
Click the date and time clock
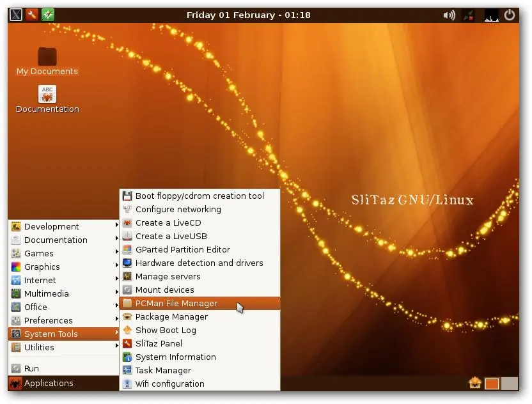point(248,15)
